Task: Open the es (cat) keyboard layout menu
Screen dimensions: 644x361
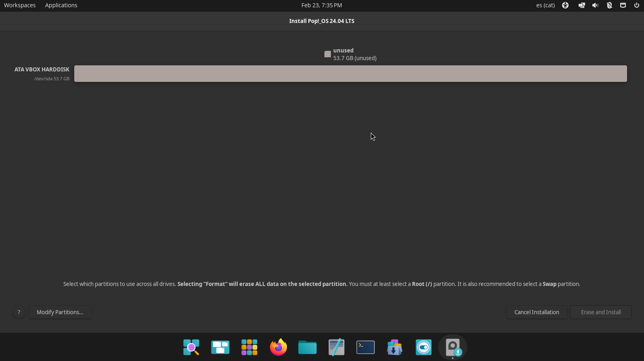Action: coord(545,5)
